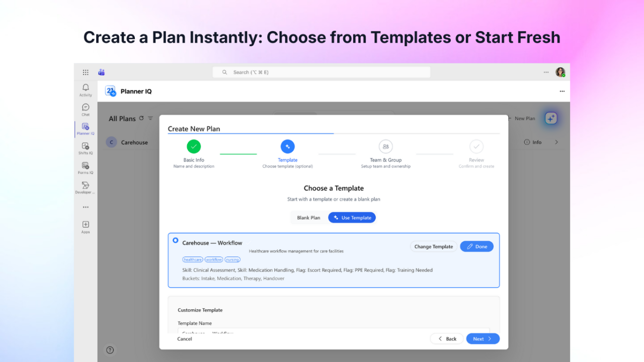Image resolution: width=644 pixels, height=362 pixels.
Task: Open Teams settings and more ellipsis
Action: (546, 72)
